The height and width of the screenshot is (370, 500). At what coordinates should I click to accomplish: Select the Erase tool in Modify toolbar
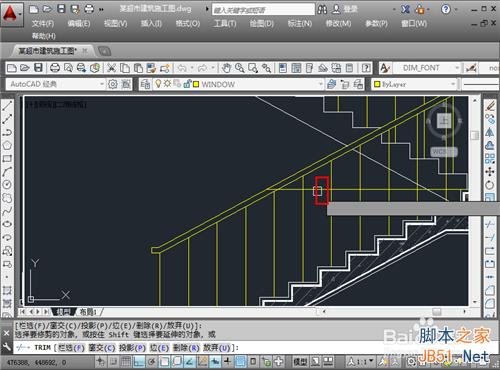click(490, 106)
